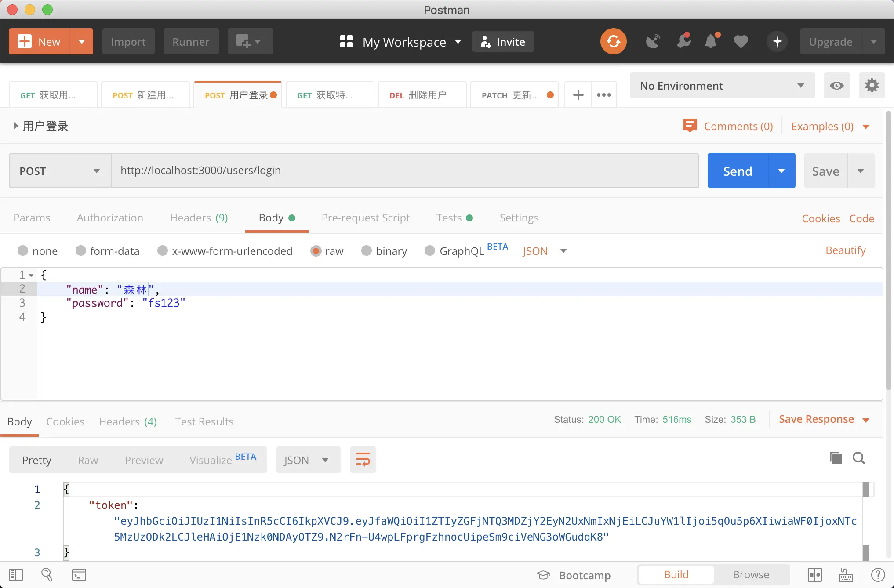Search the response with magnifier icon

click(x=858, y=458)
